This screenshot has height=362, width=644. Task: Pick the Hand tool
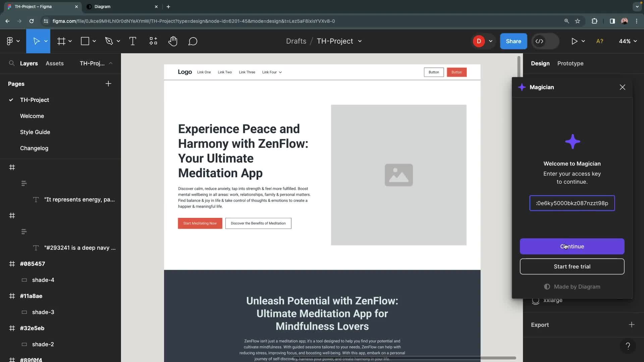coord(173,41)
